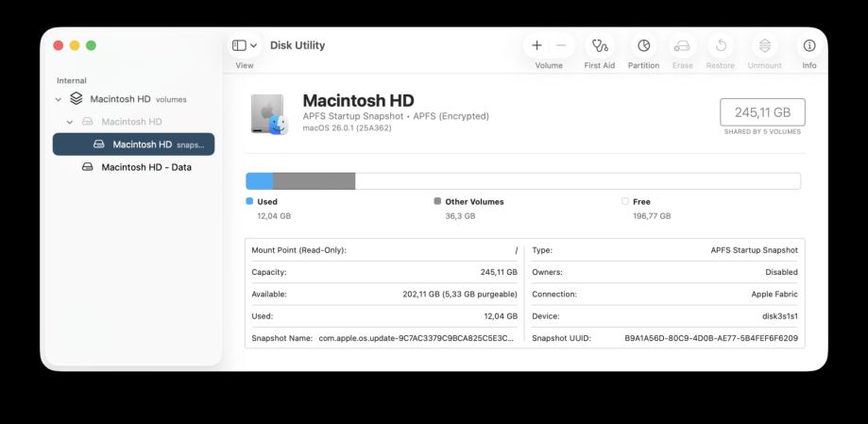Click the First Aid toolbar label
This screenshot has width=868, height=424.
click(x=600, y=65)
